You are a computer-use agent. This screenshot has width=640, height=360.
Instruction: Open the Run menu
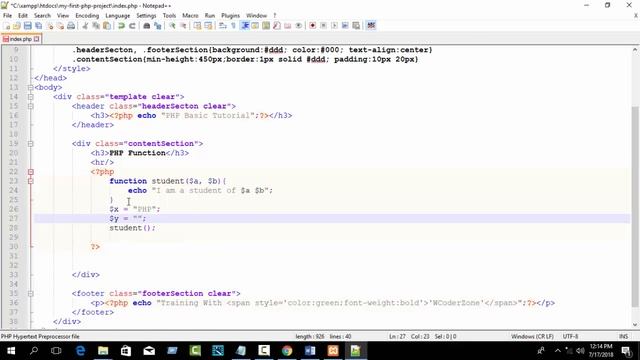tap(210, 16)
